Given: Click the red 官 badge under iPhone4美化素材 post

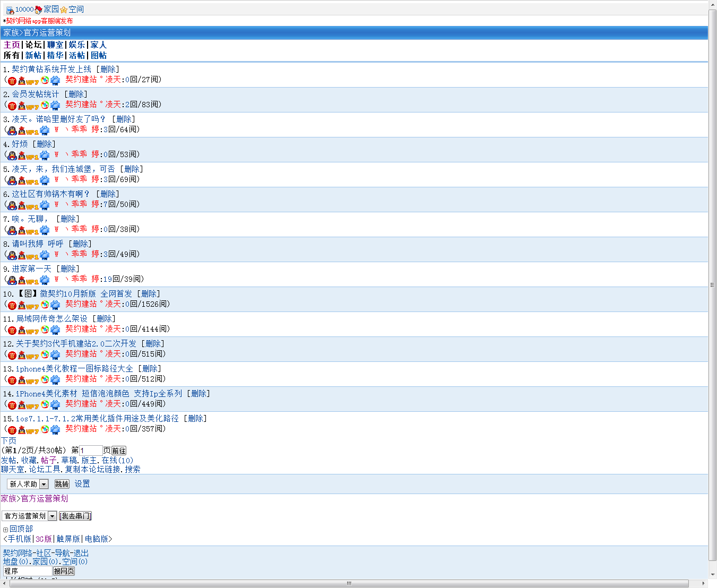Looking at the screenshot, I should click(x=12, y=405).
